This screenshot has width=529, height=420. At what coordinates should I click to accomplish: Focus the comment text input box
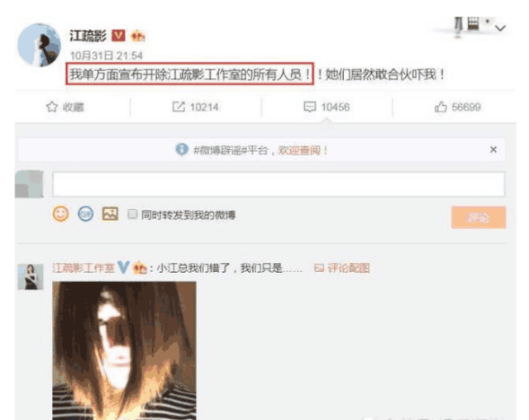tap(279, 184)
